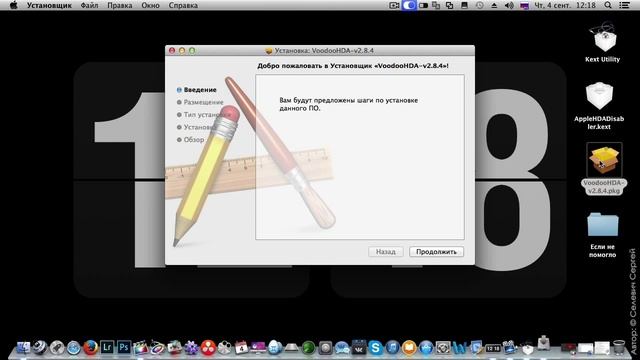
Task: Open the Если не помогло folder
Action: tap(602, 235)
